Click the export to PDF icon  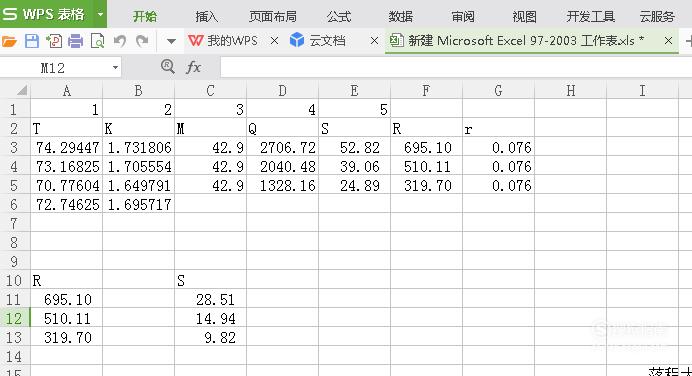point(54,41)
